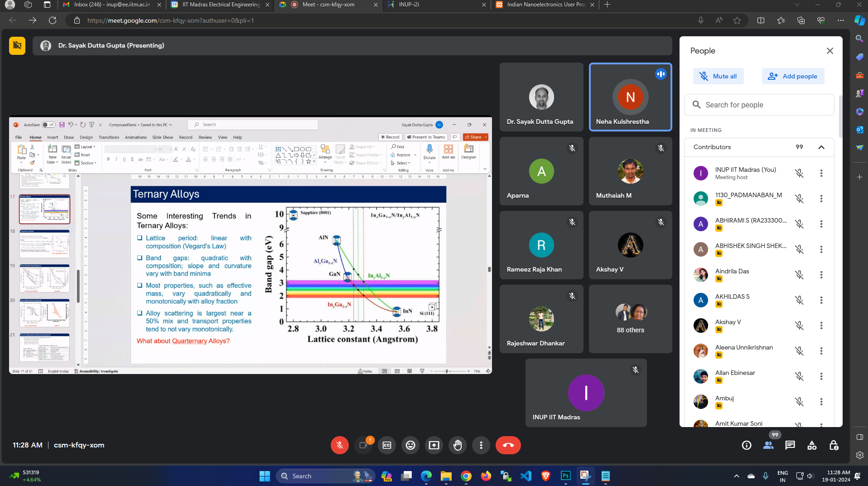Viewport: 868px width, 486px height.
Task: Open options for Allan Ebinesar
Action: 821,376
